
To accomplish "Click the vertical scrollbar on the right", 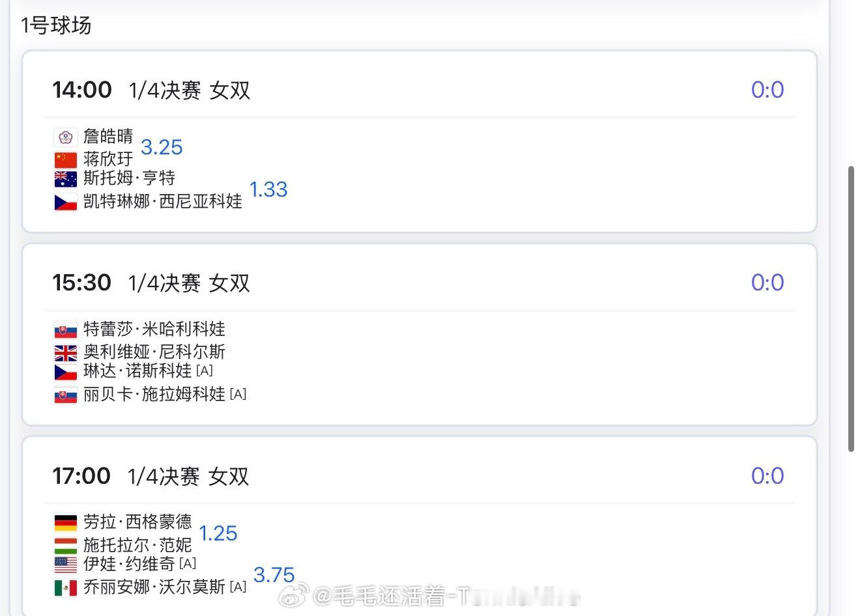I will [x=851, y=309].
